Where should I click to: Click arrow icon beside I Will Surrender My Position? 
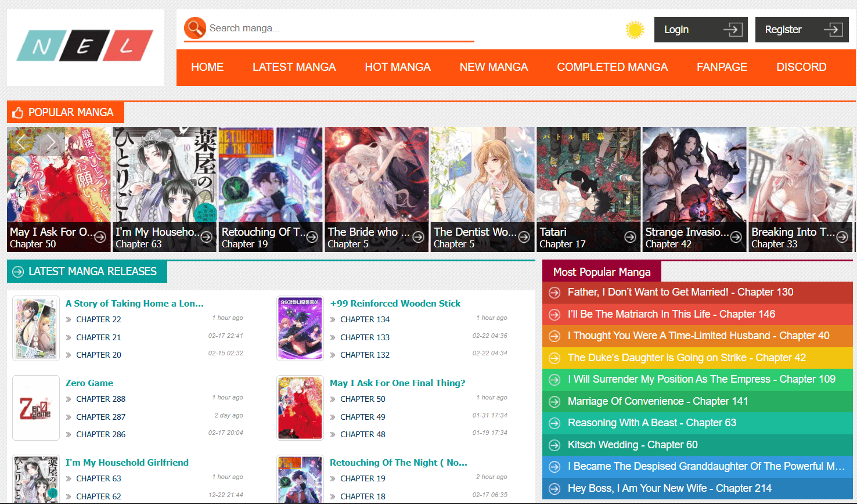(x=554, y=379)
